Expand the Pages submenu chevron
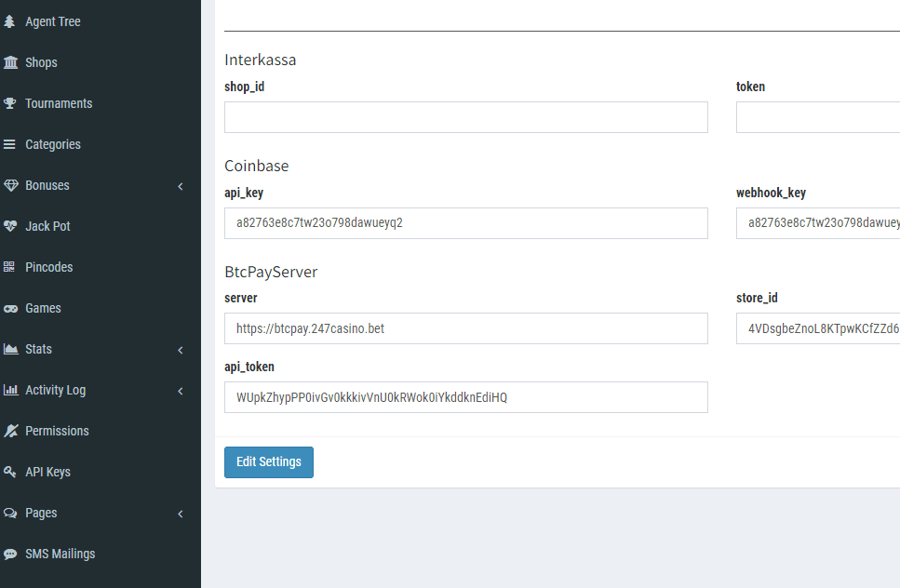 click(181, 514)
